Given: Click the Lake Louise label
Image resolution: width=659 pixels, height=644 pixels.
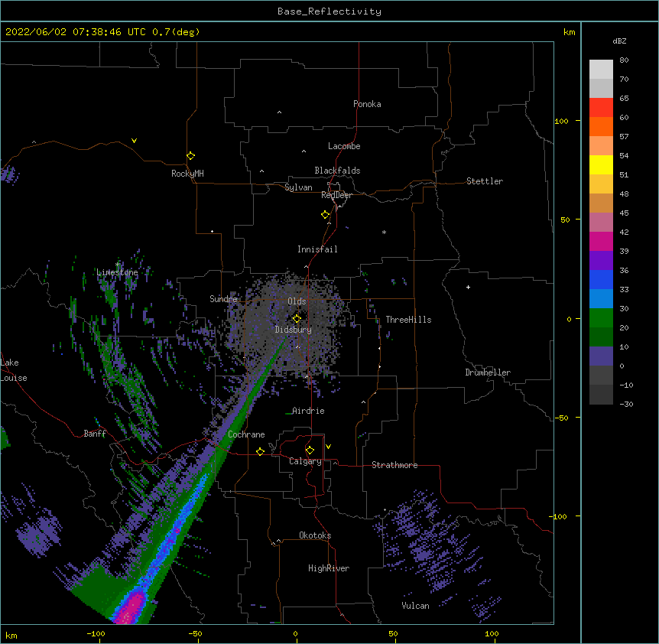Looking at the screenshot, I should click(14, 370).
